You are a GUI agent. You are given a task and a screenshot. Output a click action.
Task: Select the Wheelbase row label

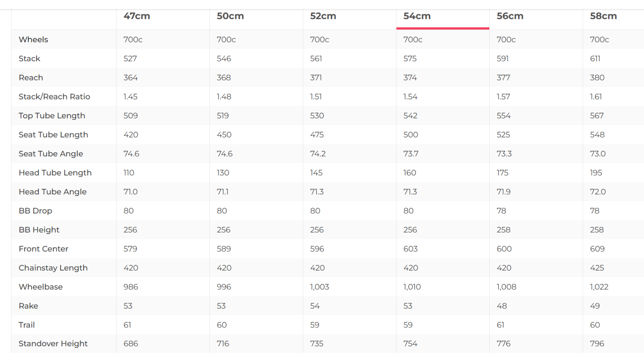[41, 287]
